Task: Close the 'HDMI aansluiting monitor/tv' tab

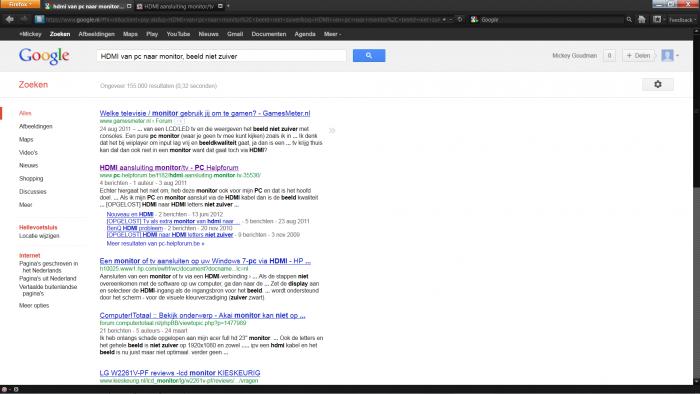Action: click(220, 6)
